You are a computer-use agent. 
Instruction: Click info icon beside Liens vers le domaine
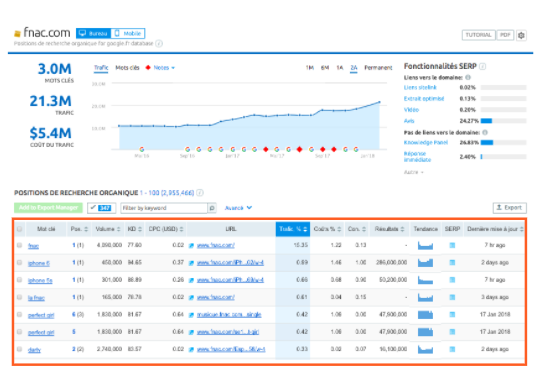click(x=468, y=77)
